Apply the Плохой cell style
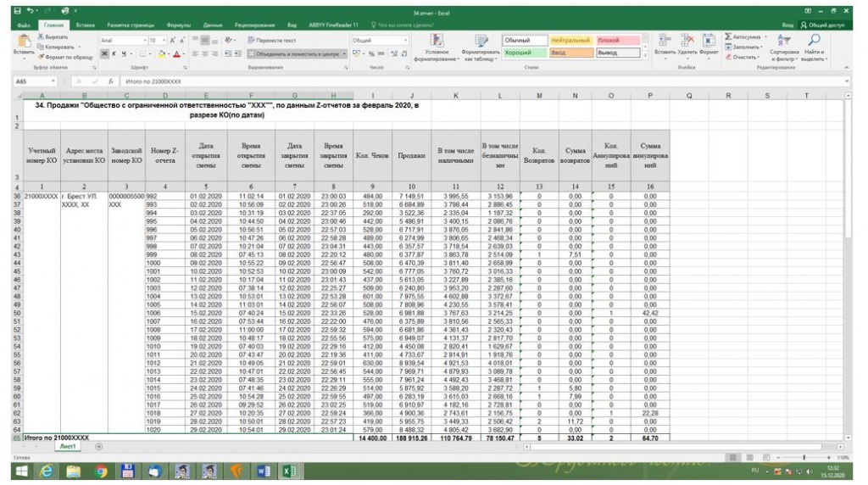This screenshot has height=485, width=868. 618,41
